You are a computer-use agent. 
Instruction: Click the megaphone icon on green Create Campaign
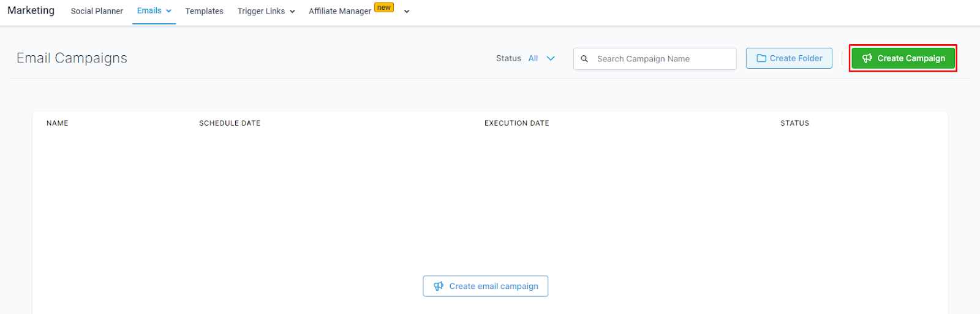[x=867, y=58]
